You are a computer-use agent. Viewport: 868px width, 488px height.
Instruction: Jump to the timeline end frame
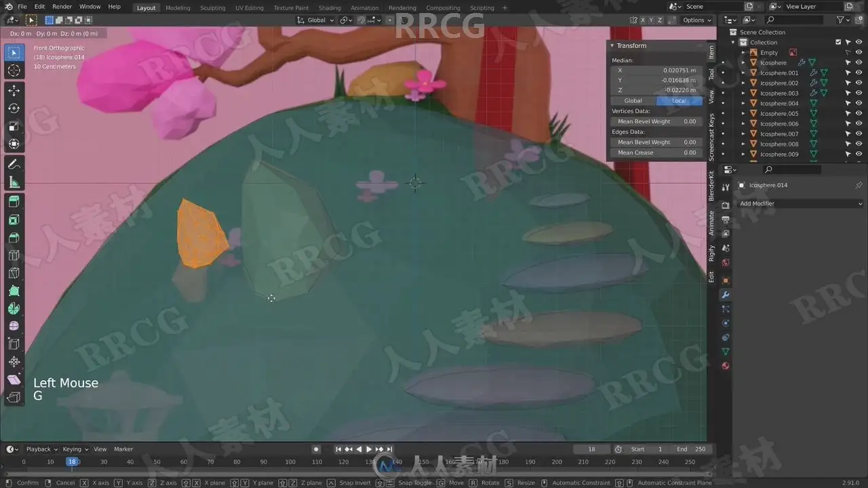[x=389, y=449]
